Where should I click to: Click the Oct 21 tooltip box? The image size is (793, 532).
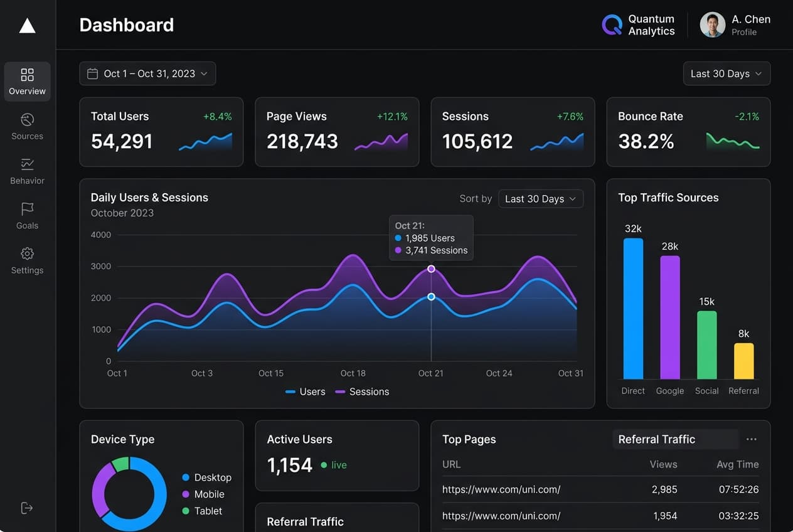(x=431, y=238)
